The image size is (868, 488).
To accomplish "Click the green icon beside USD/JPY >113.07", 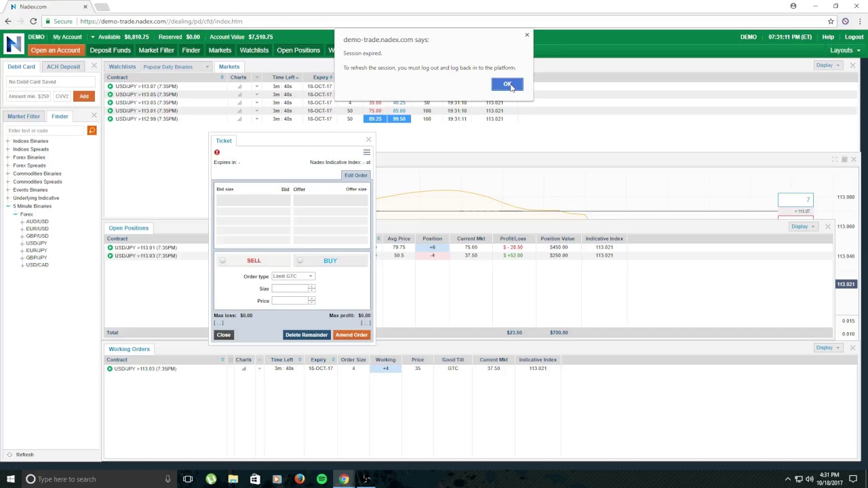I will pos(111,86).
